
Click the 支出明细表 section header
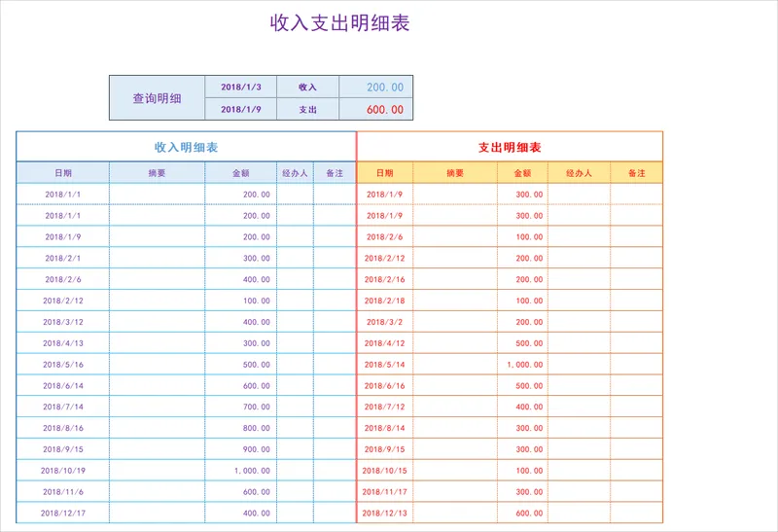pos(510,147)
